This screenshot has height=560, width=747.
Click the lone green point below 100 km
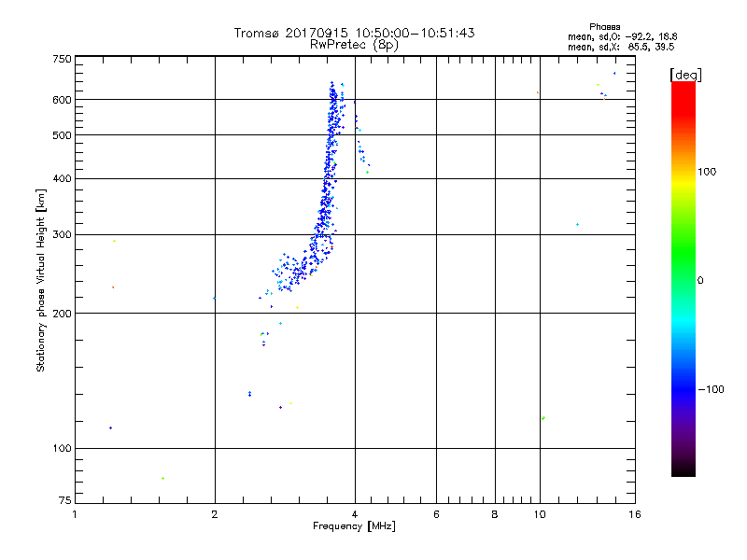[x=162, y=478]
